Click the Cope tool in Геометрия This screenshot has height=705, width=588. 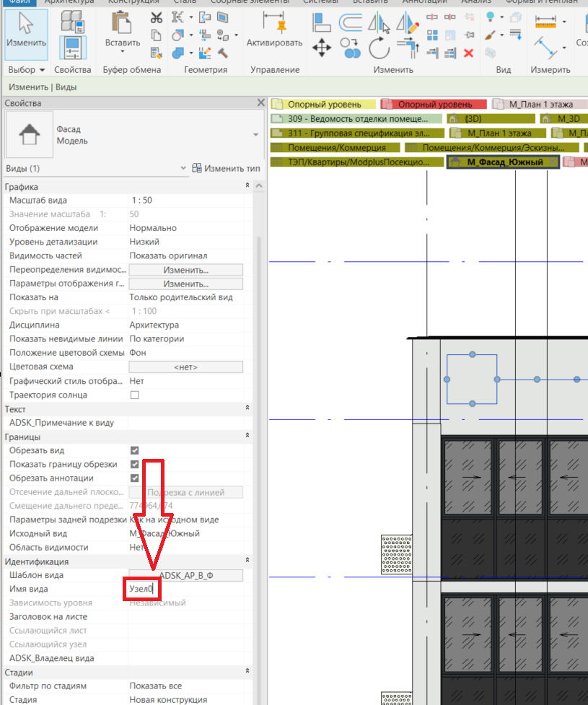coord(177,17)
